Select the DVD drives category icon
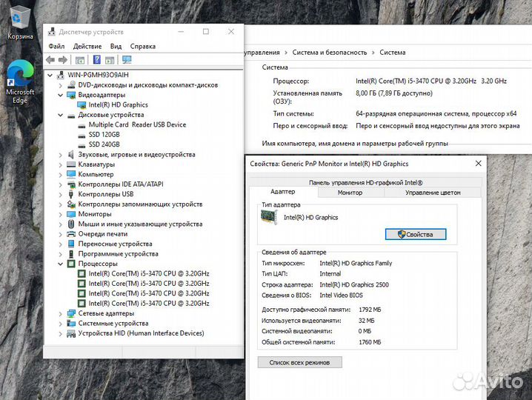Screen dimensions: 532x400 71,85
